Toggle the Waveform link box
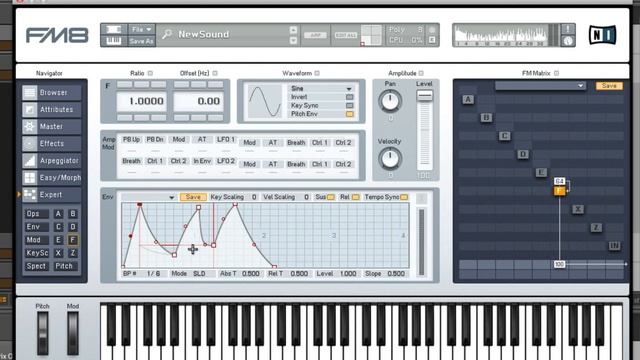 [317, 73]
